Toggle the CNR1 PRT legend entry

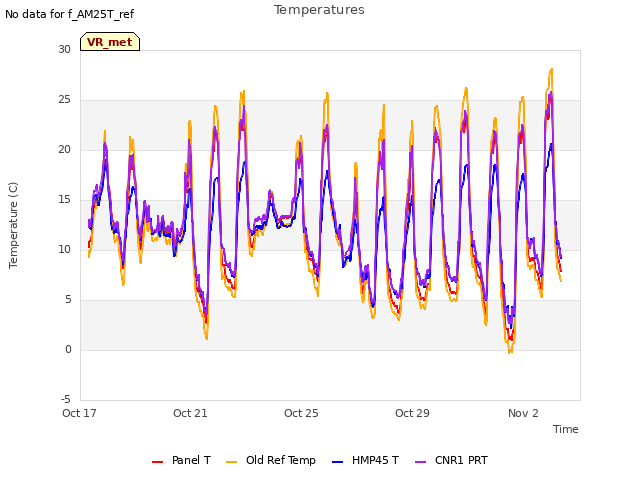coord(451,460)
